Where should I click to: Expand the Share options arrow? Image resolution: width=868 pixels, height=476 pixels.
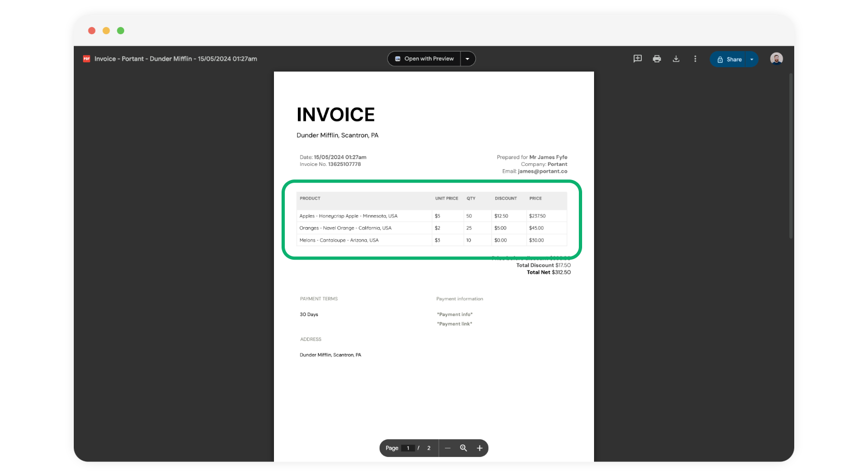click(x=752, y=59)
